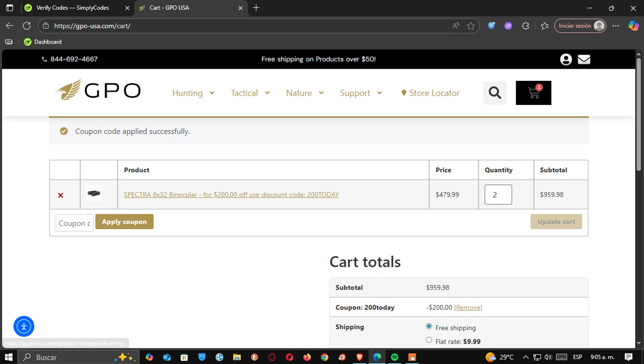Viewport: 644px width, 364px height.
Task: Click Apply coupon button
Action: pyautogui.click(x=125, y=222)
